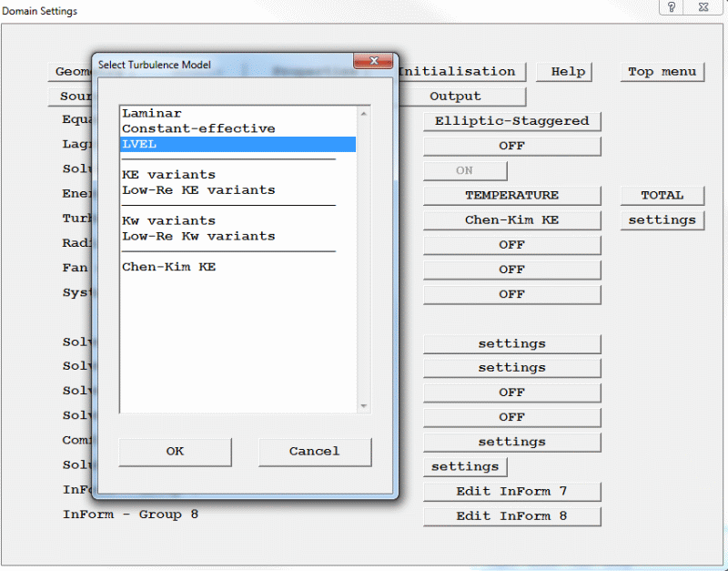Open Low-Re Kw variants option
The image size is (728, 571).
coord(198,237)
